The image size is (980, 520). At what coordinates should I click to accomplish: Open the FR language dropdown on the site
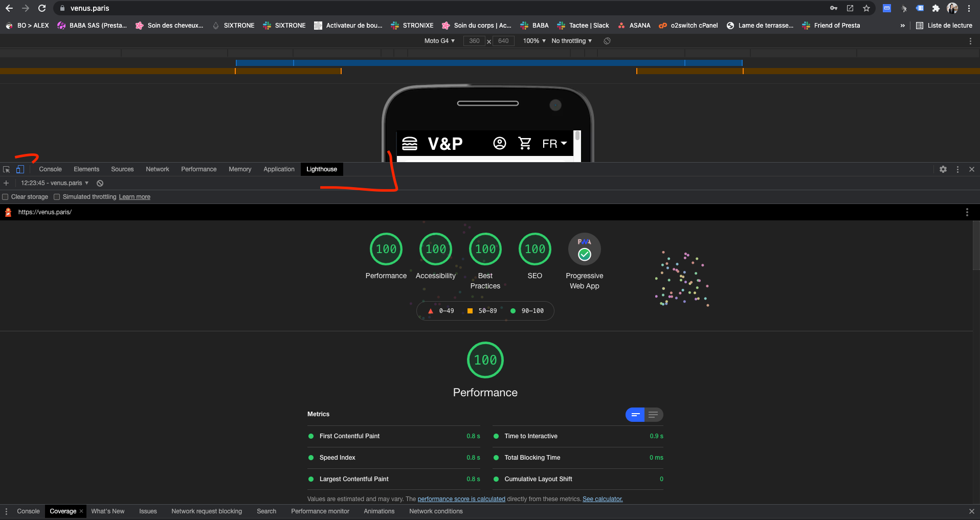[x=555, y=144]
